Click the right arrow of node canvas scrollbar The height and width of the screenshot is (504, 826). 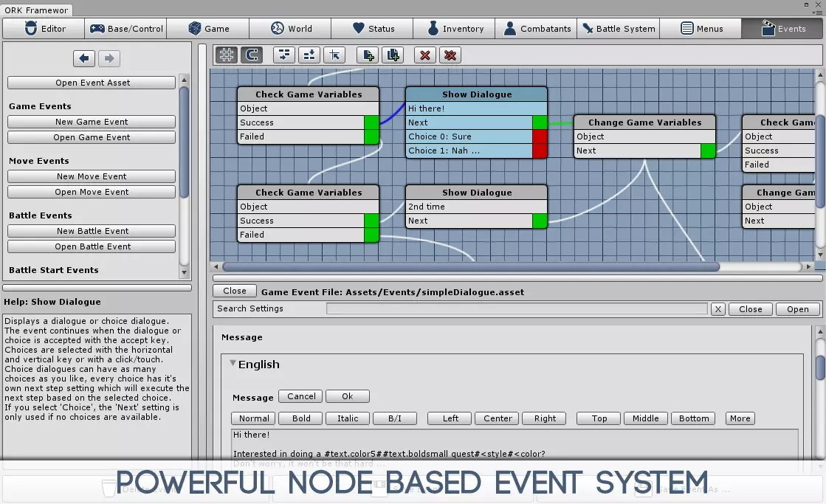tap(808, 266)
